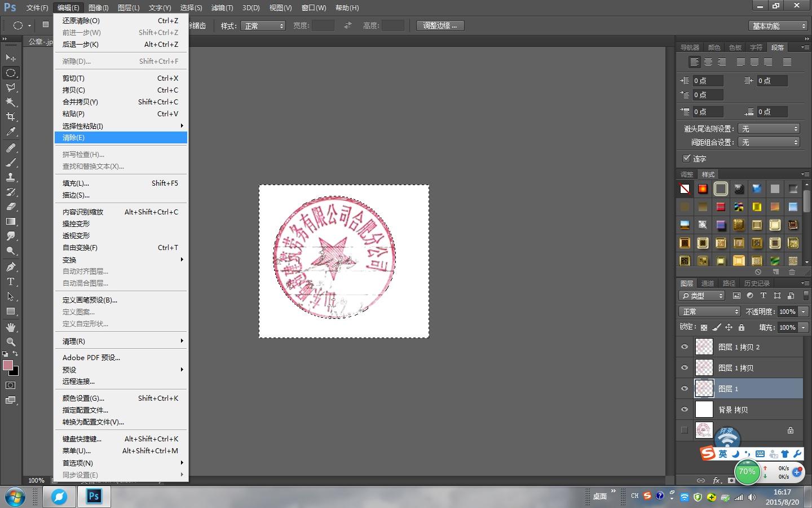Open the 不透明度 opacity dropdown arrow
This screenshot has height=508, width=812.
tap(804, 312)
